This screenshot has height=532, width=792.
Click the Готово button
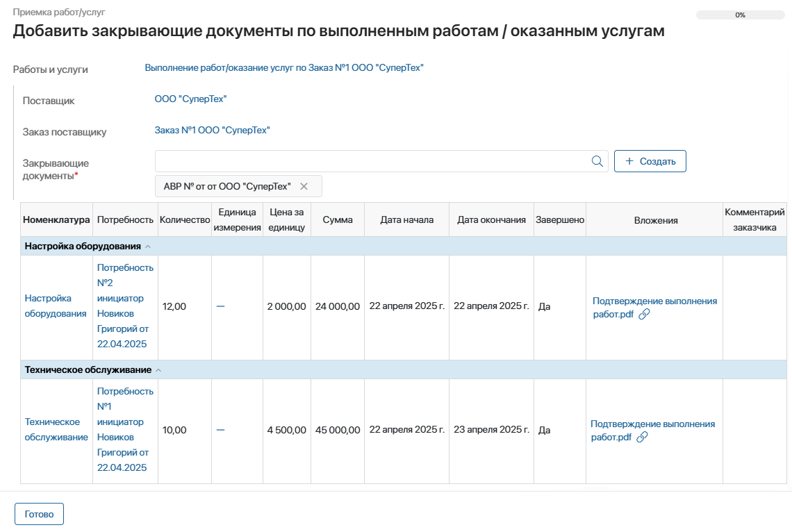click(x=39, y=515)
